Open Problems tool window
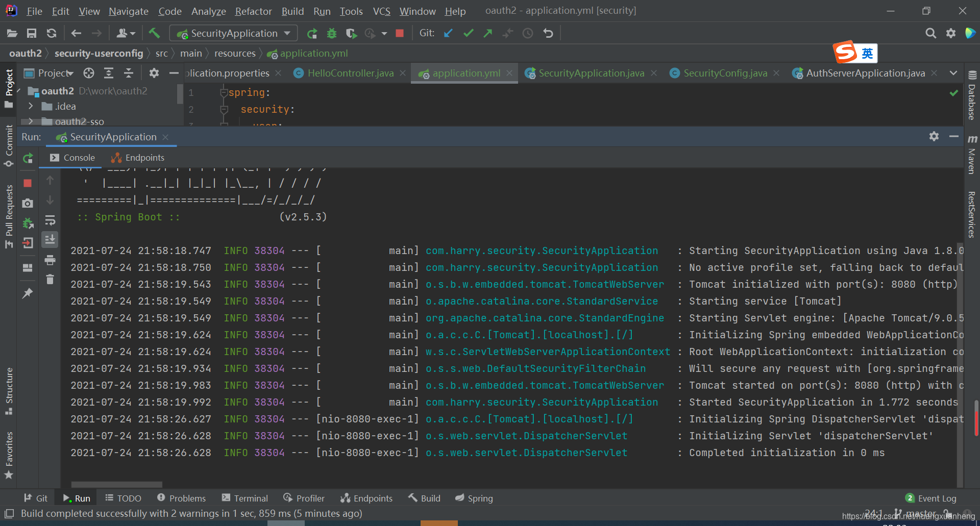 pos(181,498)
